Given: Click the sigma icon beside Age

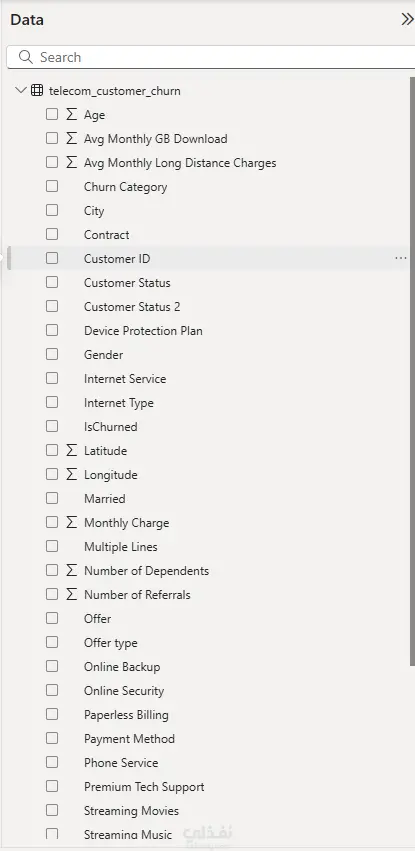Looking at the screenshot, I should point(72,115).
